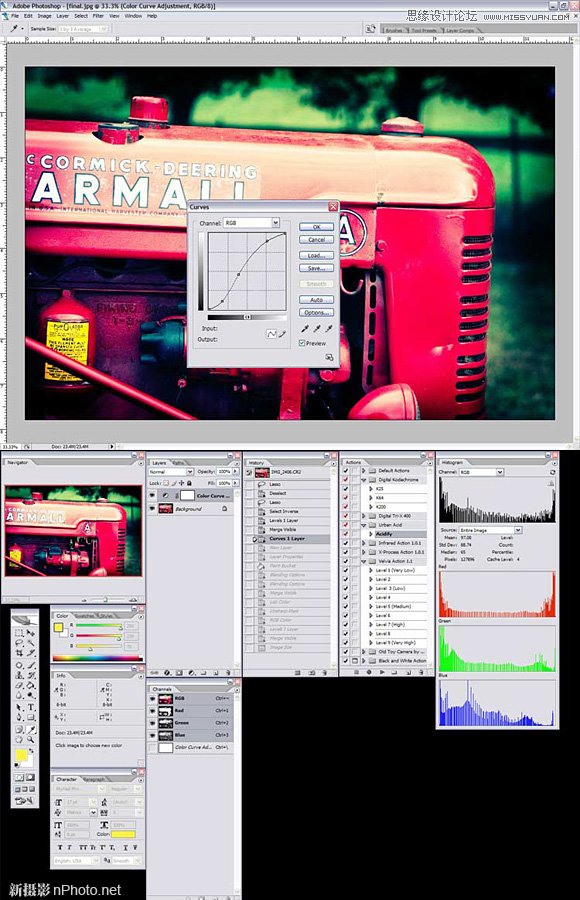Image resolution: width=580 pixels, height=900 pixels.
Task: Collapse the Velvia Action 1.1 set
Action: [x=364, y=561]
